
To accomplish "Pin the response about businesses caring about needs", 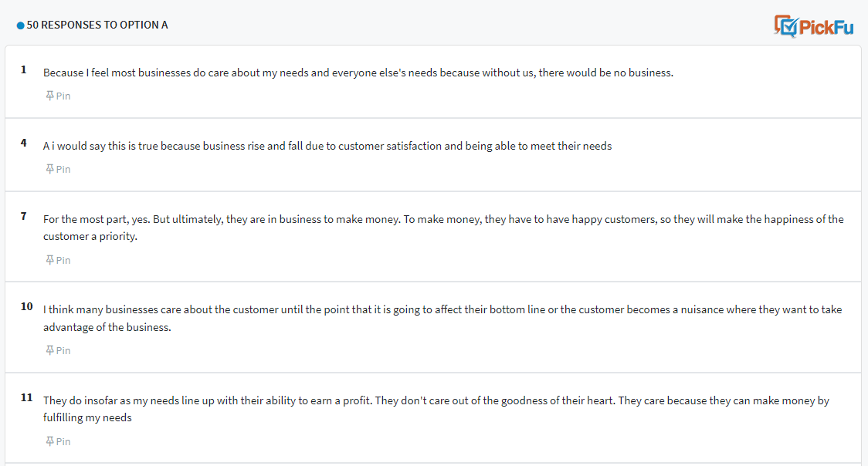I will coord(58,96).
